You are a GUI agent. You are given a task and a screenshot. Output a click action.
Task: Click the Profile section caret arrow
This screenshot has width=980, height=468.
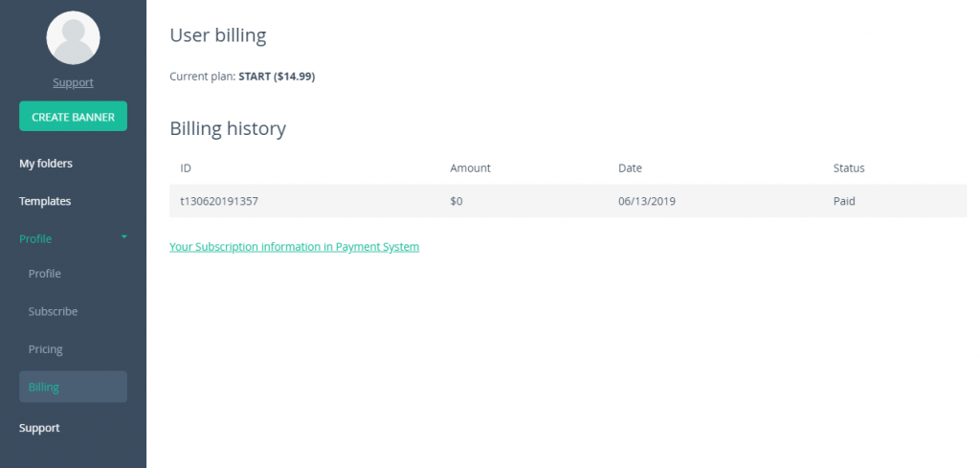[123, 237]
